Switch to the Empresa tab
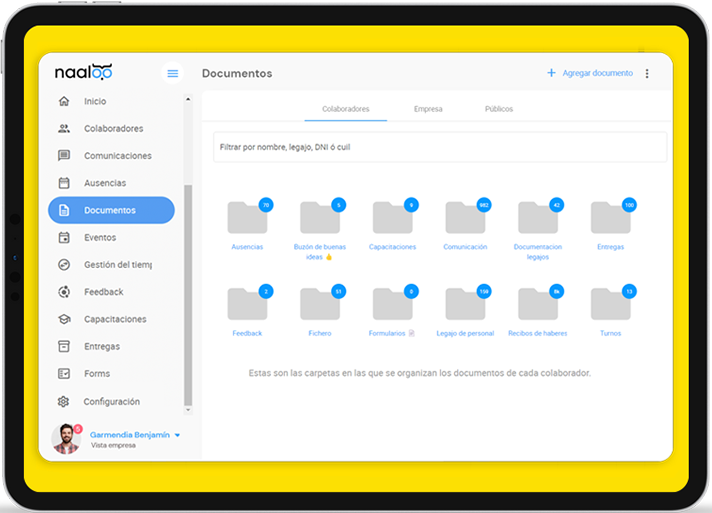This screenshot has width=712, height=513. pyautogui.click(x=428, y=109)
